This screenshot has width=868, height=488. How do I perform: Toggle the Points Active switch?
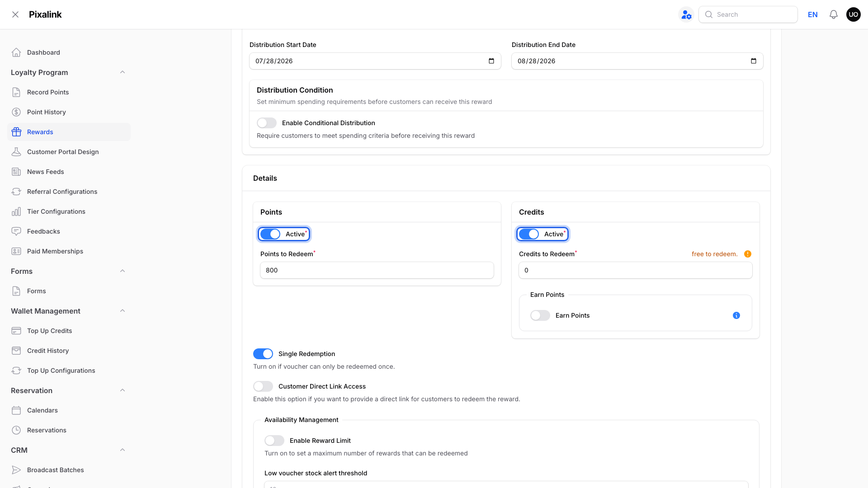(x=270, y=234)
